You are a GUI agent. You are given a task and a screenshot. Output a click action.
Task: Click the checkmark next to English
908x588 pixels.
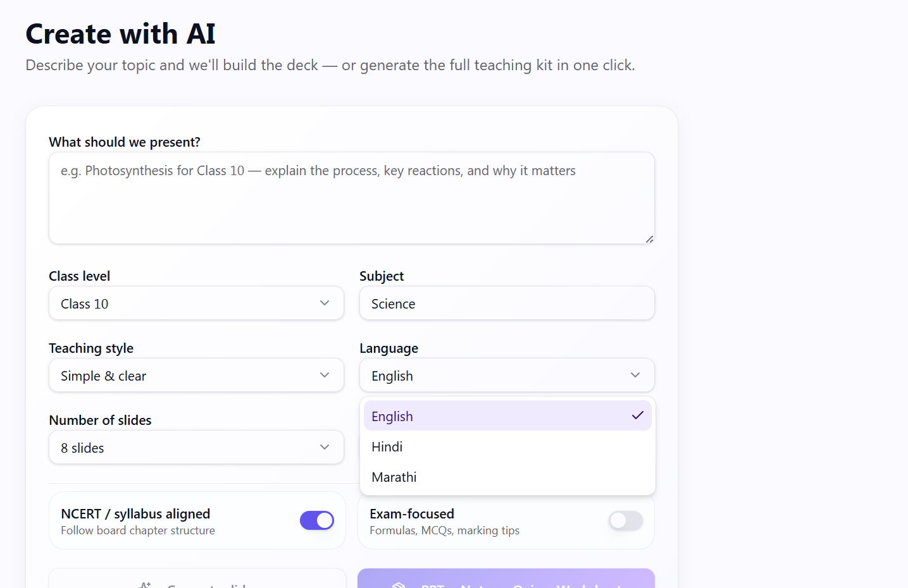pos(638,415)
